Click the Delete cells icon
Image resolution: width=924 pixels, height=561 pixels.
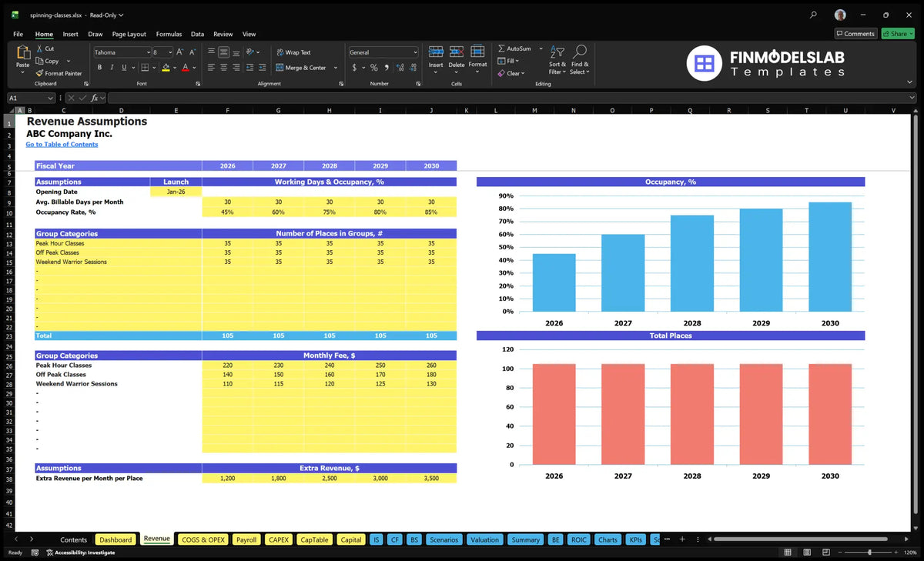457,52
